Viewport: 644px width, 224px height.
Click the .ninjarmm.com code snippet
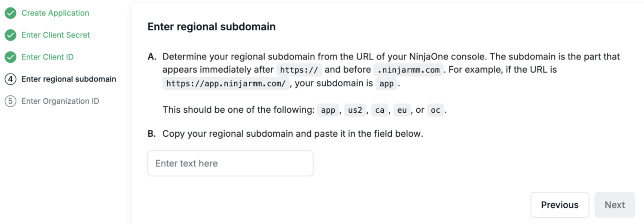(x=408, y=70)
